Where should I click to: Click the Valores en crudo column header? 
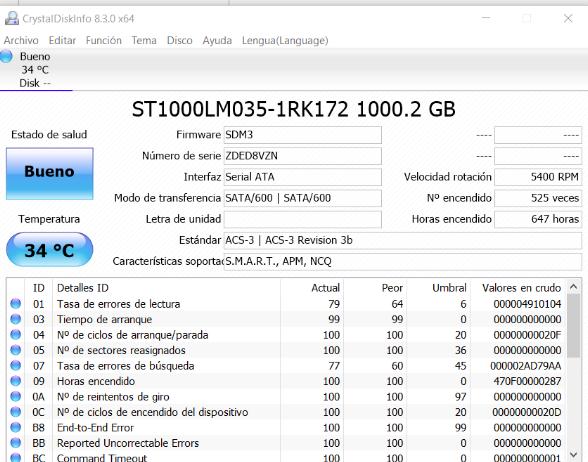[x=521, y=288]
